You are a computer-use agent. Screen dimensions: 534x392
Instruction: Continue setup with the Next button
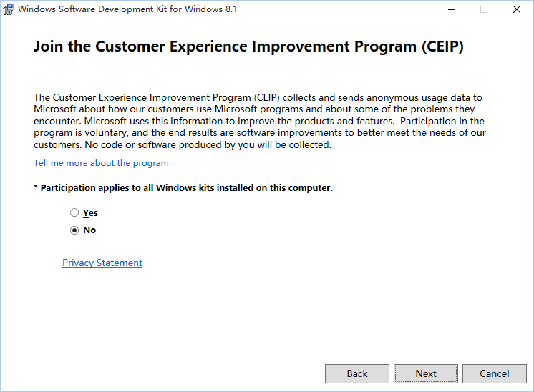[426, 373]
